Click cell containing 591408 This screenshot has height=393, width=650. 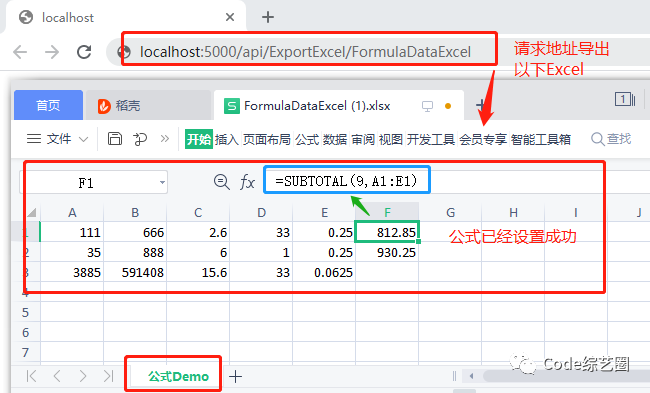[x=135, y=272]
